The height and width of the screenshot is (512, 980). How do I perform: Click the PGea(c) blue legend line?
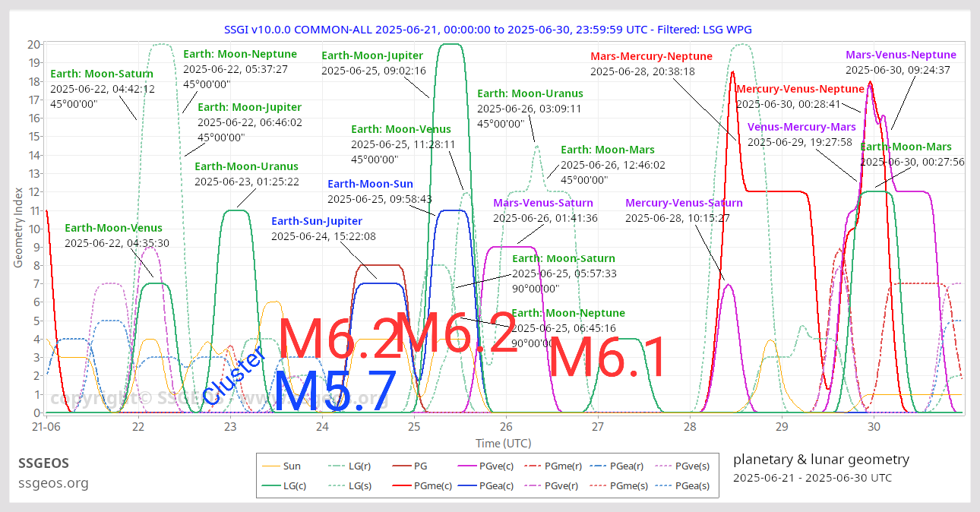[467, 486]
